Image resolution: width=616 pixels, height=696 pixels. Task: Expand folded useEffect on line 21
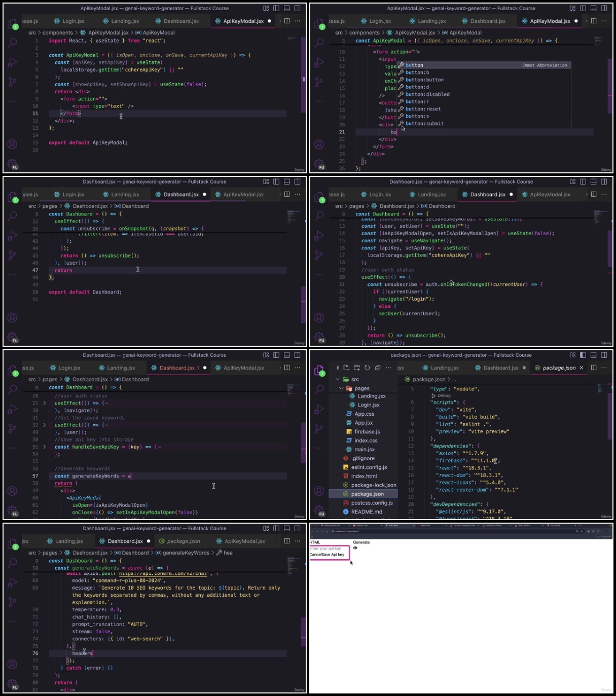point(45,403)
